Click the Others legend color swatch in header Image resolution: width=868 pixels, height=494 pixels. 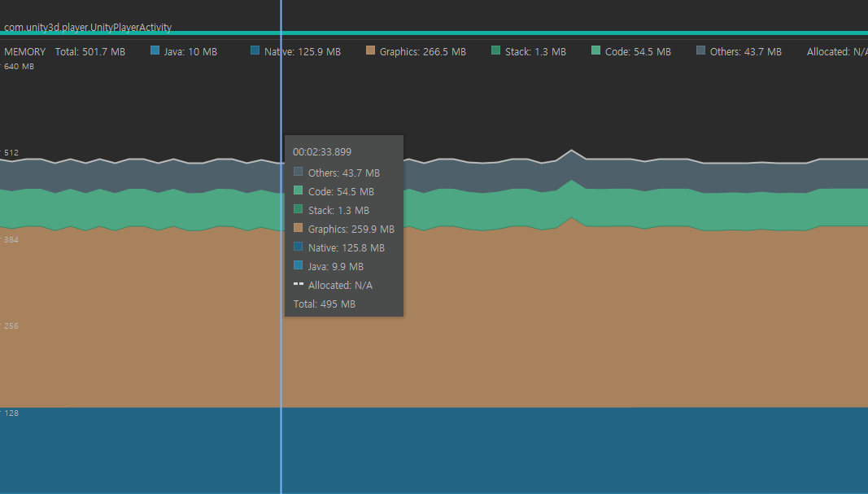(x=700, y=50)
